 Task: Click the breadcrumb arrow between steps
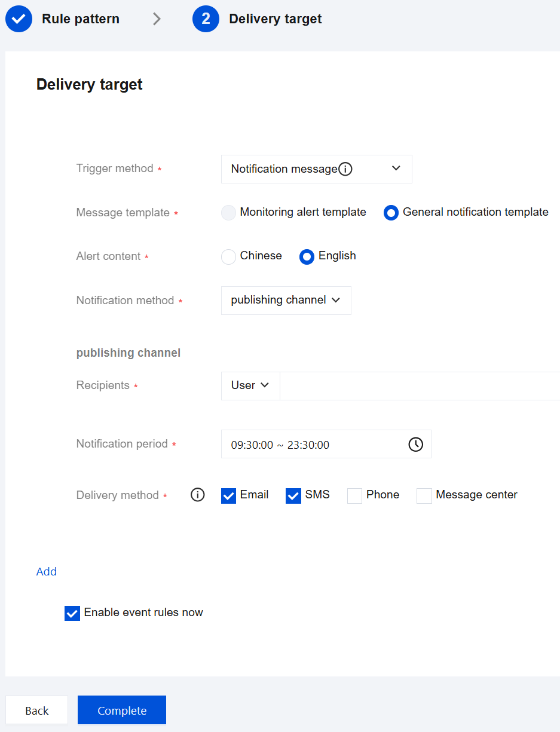tap(157, 19)
